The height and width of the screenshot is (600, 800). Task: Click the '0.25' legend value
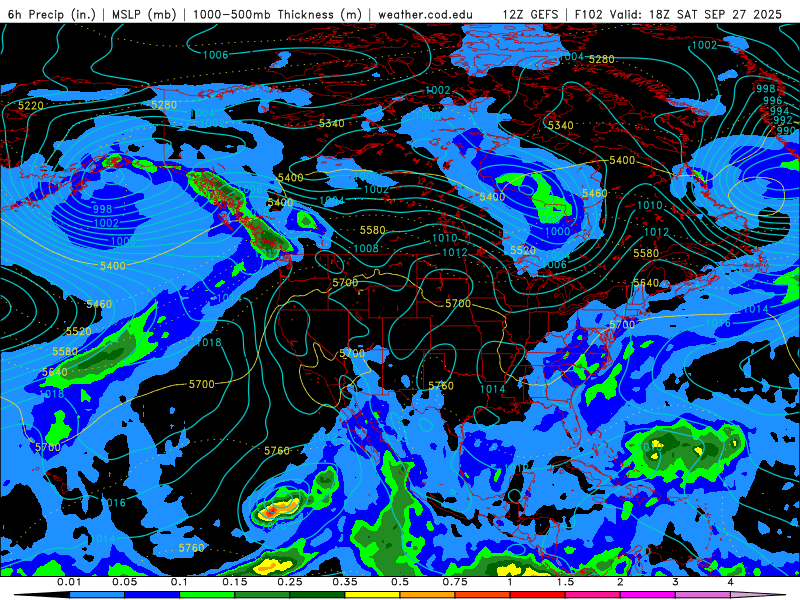(290, 582)
